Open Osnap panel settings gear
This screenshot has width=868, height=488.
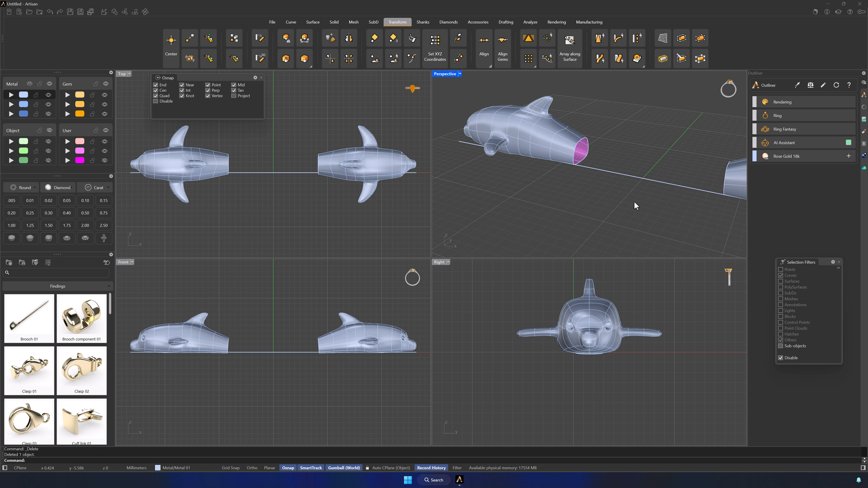255,77
